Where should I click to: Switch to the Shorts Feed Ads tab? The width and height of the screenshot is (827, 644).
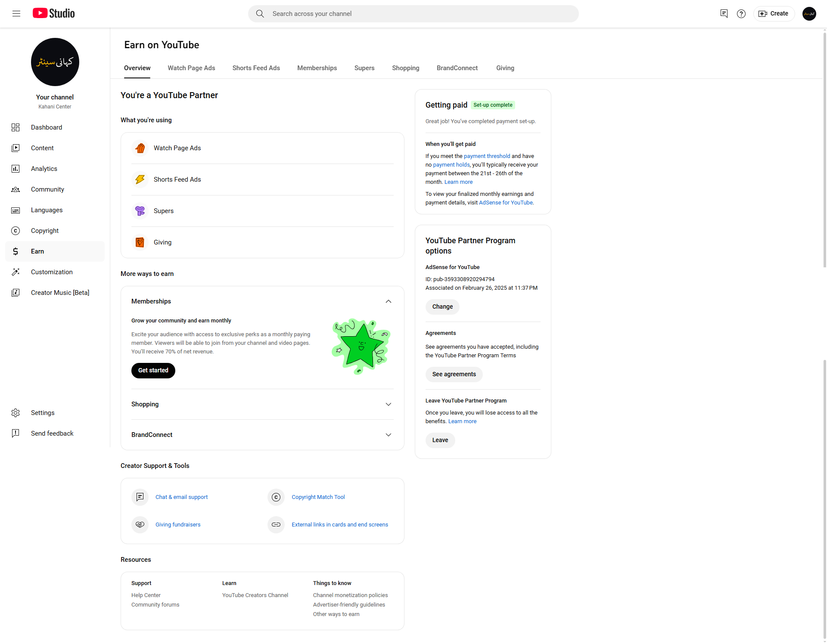[256, 68]
